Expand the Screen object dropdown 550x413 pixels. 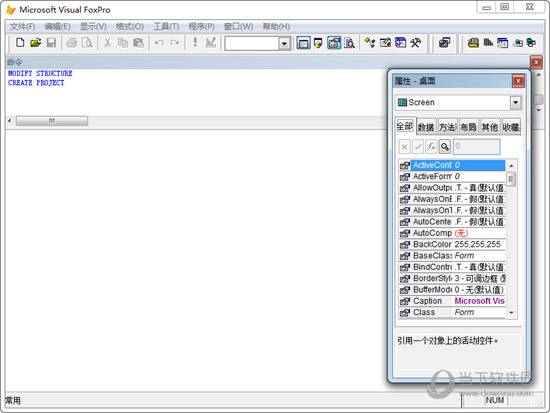point(515,102)
